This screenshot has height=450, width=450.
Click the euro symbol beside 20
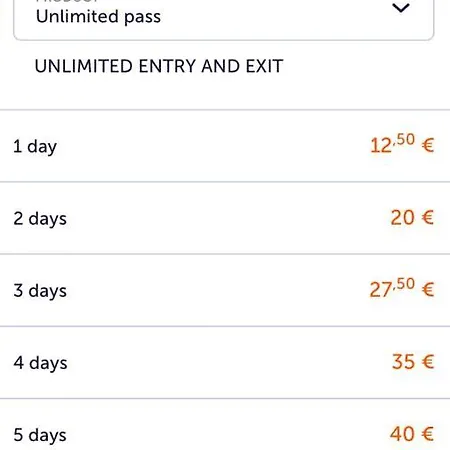point(428,218)
